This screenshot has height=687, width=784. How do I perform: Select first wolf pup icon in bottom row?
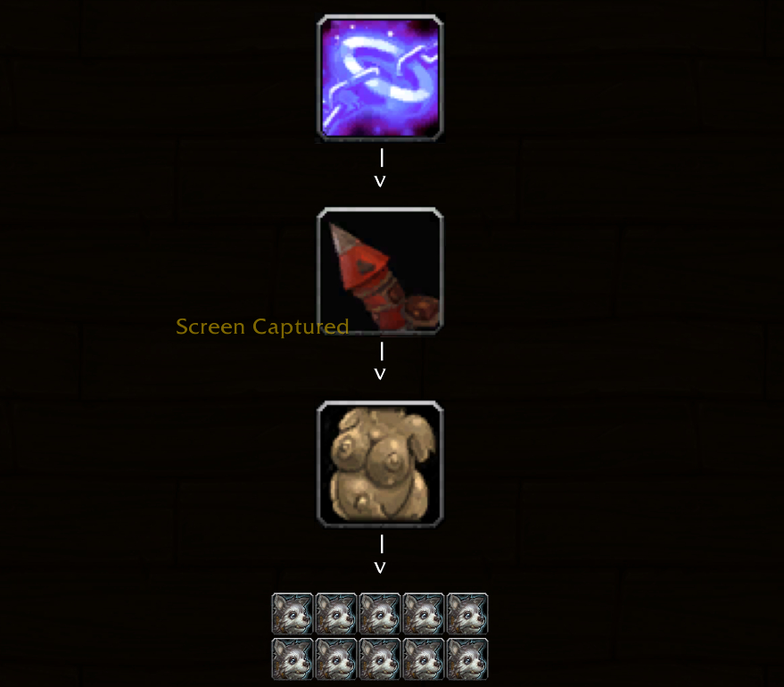click(293, 658)
